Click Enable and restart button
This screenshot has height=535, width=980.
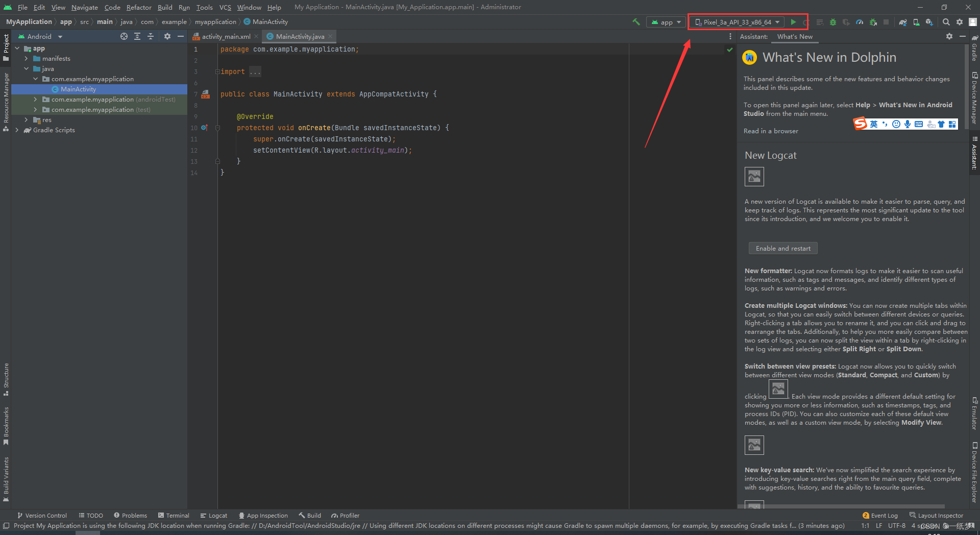[783, 248]
